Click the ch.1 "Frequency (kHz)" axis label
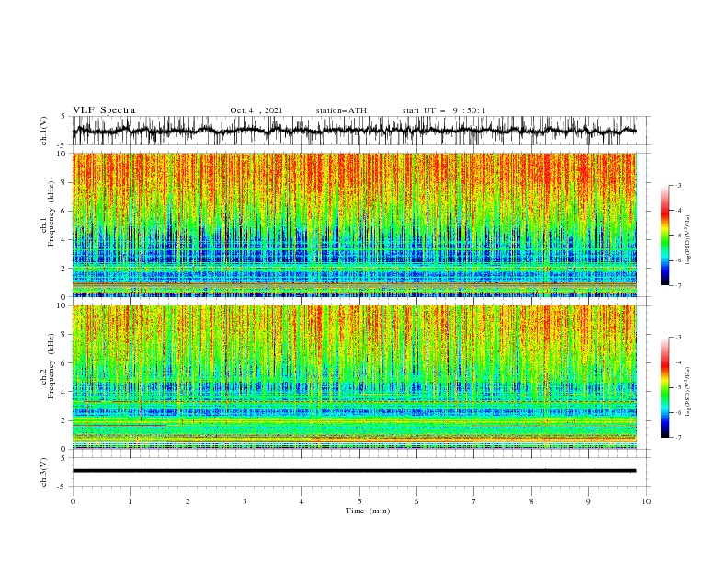 (51, 213)
